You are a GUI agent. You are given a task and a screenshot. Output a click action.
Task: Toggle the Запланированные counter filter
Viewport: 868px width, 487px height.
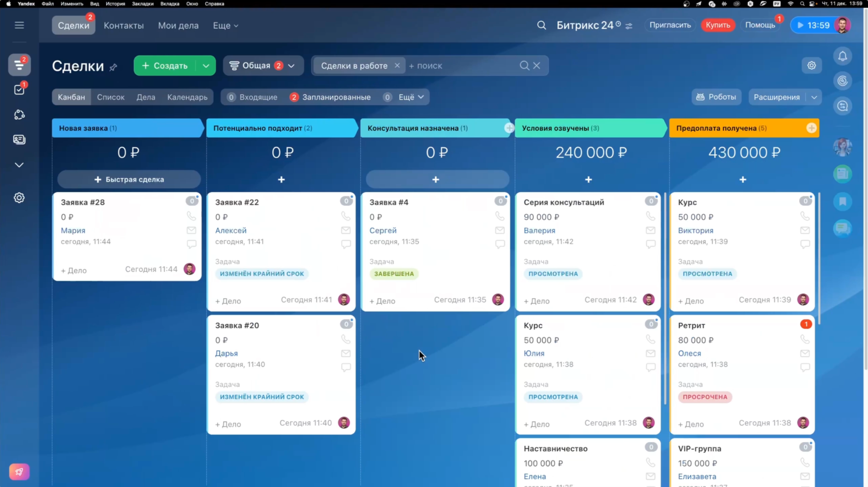click(x=330, y=97)
